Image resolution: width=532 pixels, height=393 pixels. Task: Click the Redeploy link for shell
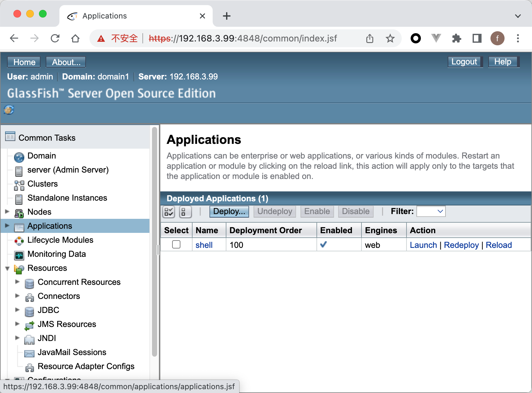[x=461, y=245]
